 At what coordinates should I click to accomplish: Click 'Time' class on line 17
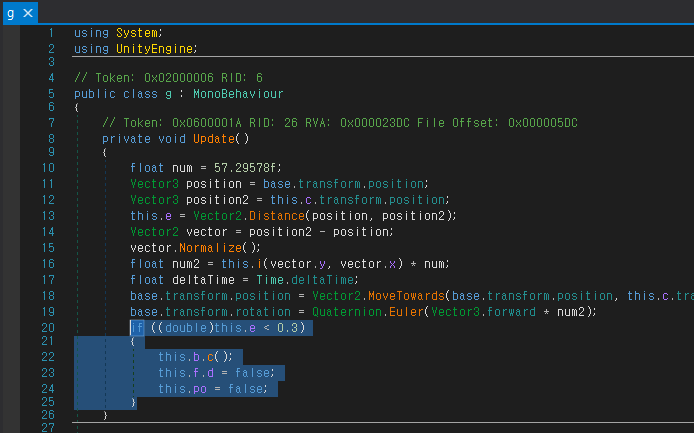coord(270,280)
